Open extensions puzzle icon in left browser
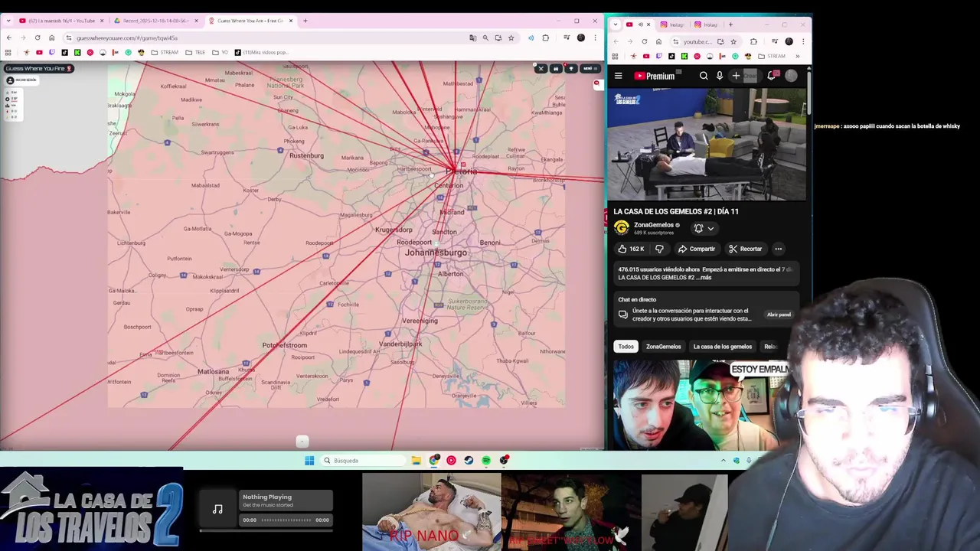This screenshot has width=980, height=551. (x=545, y=37)
